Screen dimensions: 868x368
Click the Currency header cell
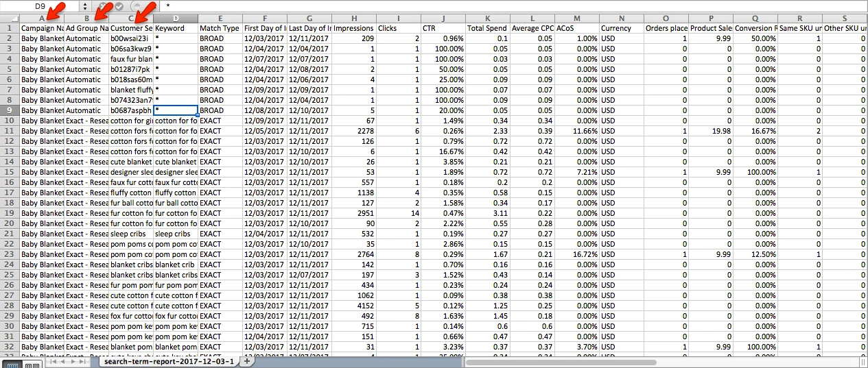[x=622, y=28]
